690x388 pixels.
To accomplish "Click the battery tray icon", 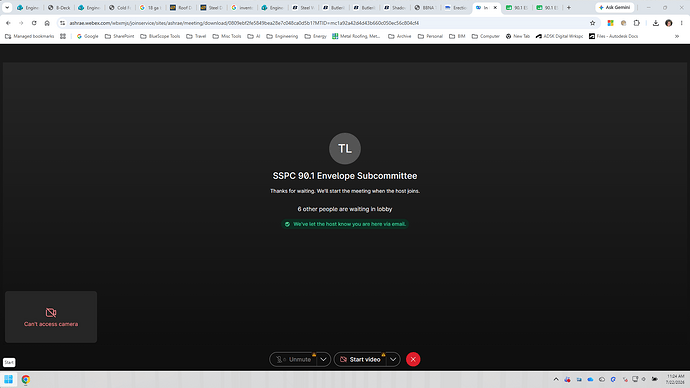I will (x=655, y=379).
